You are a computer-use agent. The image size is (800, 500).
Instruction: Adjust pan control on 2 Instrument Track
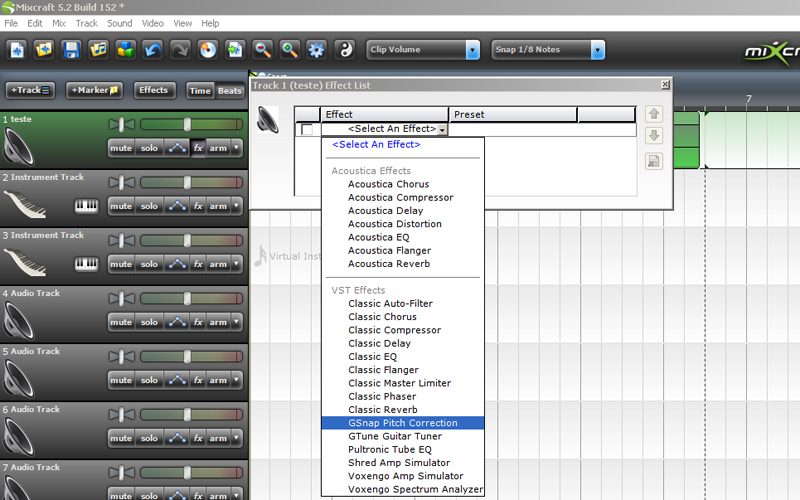coord(121,182)
